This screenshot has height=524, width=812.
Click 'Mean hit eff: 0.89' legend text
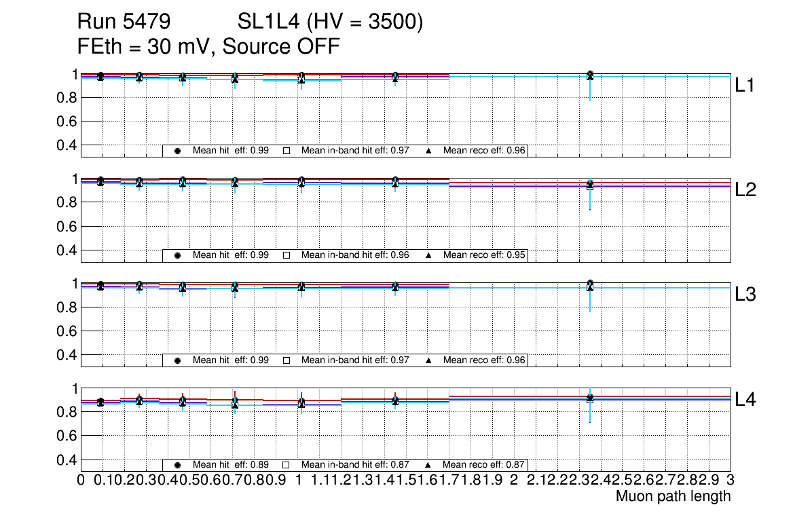coord(231,465)
